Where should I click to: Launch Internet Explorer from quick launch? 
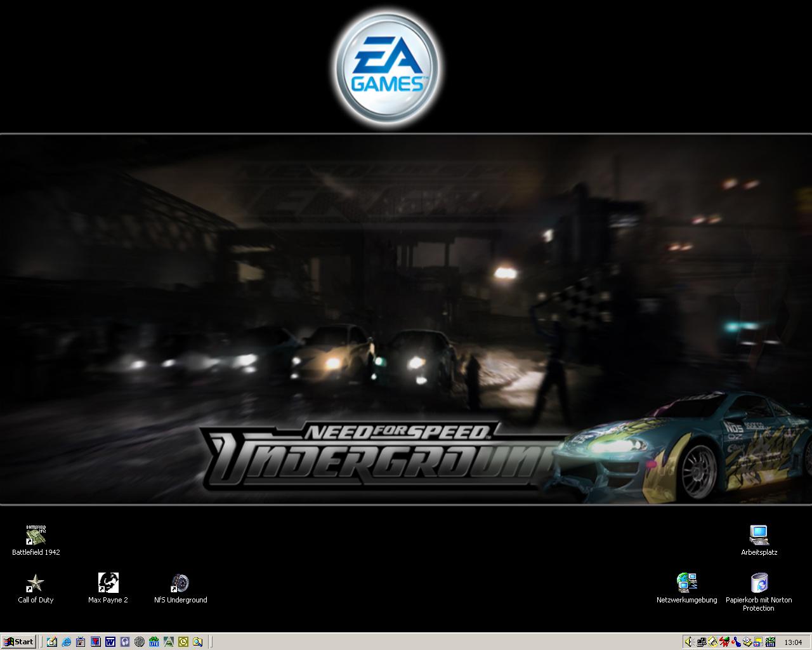tap(66, 642)
